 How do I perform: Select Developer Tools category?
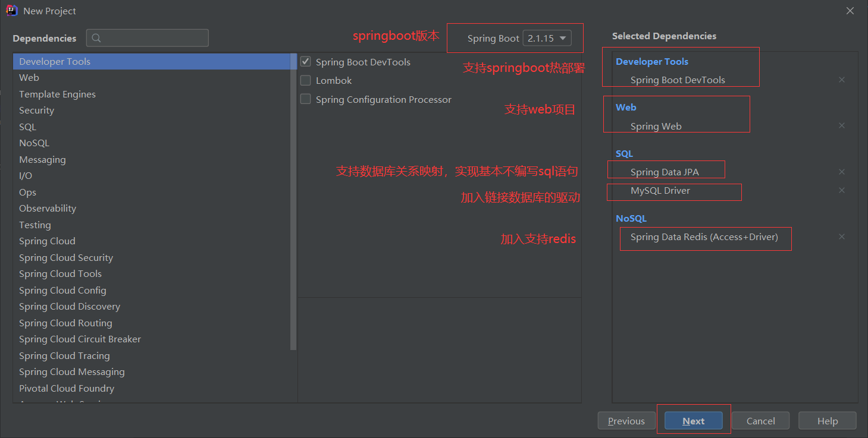(x=152, y=61)
